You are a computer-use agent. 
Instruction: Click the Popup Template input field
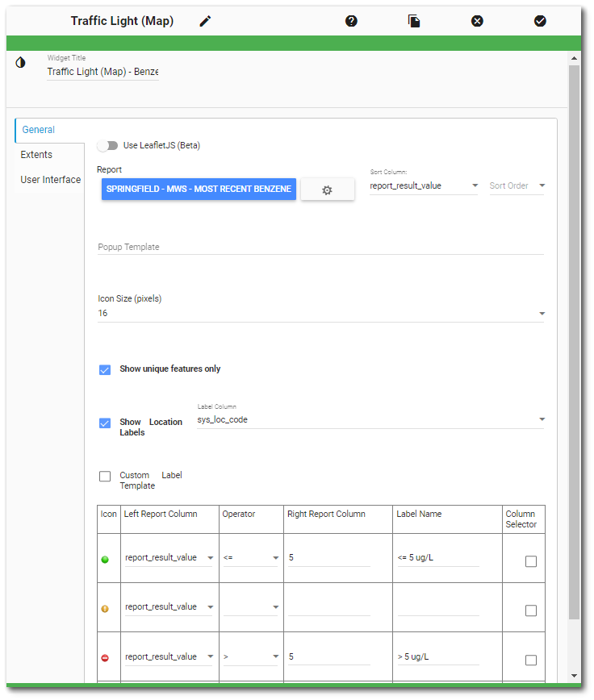[x=320, y=247]
